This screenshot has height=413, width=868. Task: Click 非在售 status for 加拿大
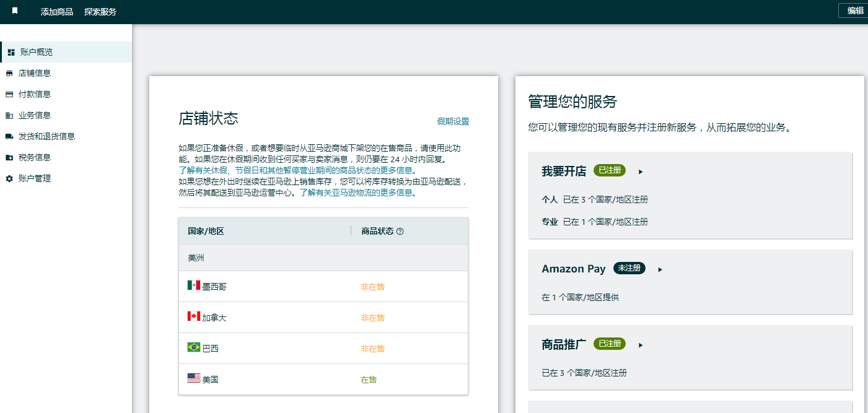[373, 318]
